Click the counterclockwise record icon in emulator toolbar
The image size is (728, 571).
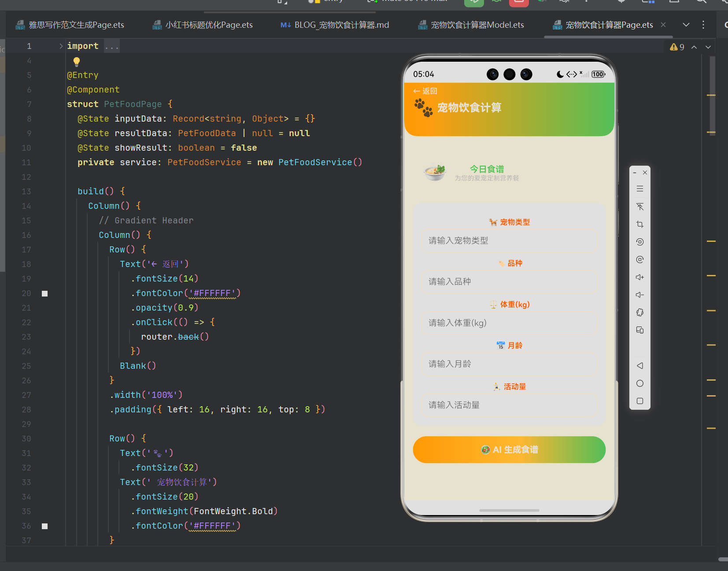click(x=640, y=242)
